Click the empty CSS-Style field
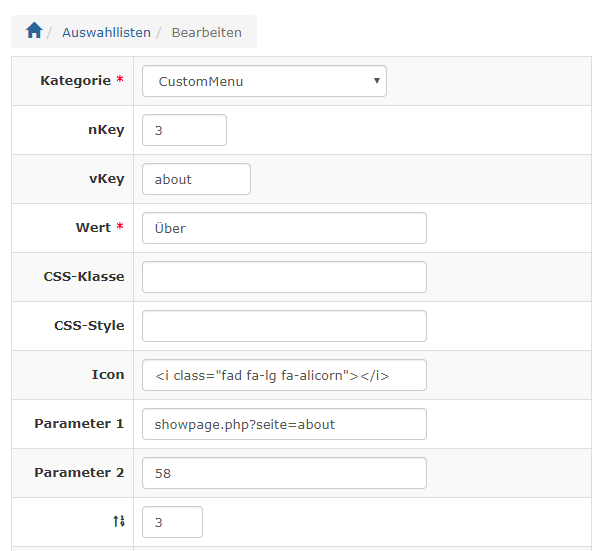This screenshot has width=603, height=551. pyautogui.click(x=284, y=326)
